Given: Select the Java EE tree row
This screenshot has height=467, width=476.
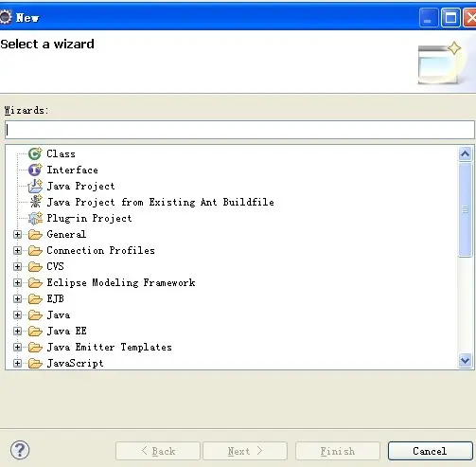Looking at the screenshot, I should pyautogui.click(x=66, y=331).
